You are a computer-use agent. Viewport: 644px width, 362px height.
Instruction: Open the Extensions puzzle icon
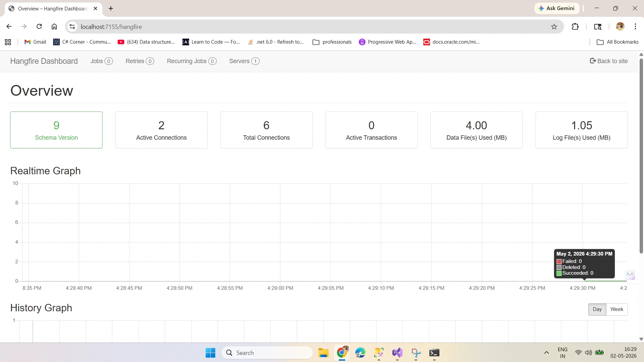point(575,27)
